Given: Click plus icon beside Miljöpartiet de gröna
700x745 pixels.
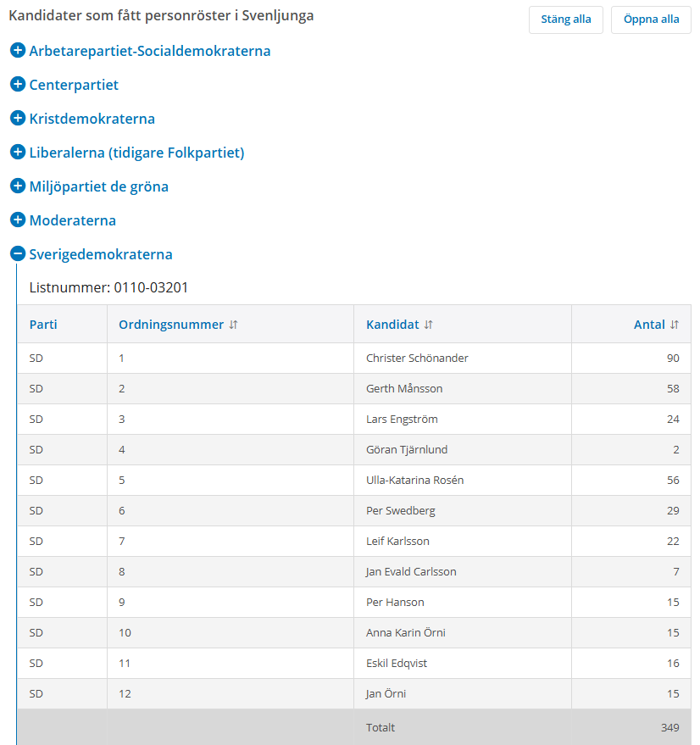Looking at the screenshot, I should [17, 186].
